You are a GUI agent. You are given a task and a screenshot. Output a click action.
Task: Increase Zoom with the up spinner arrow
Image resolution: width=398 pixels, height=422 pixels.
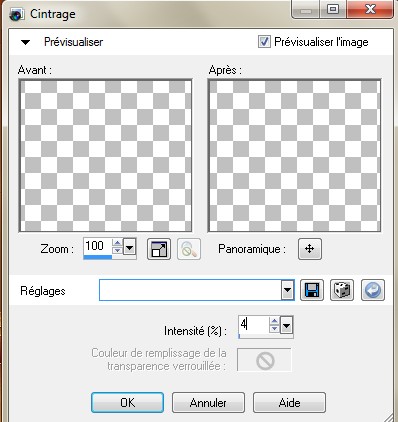click(x=117, y=243)
